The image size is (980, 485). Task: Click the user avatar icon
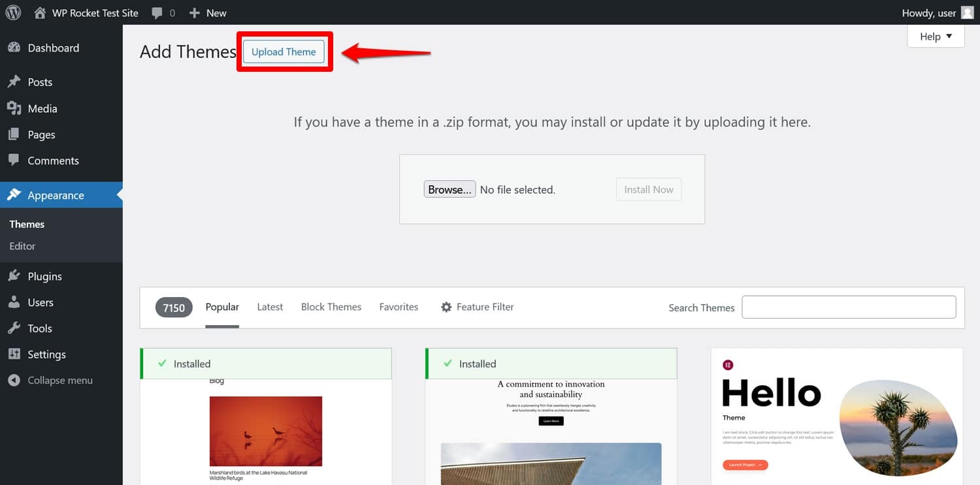967,12
